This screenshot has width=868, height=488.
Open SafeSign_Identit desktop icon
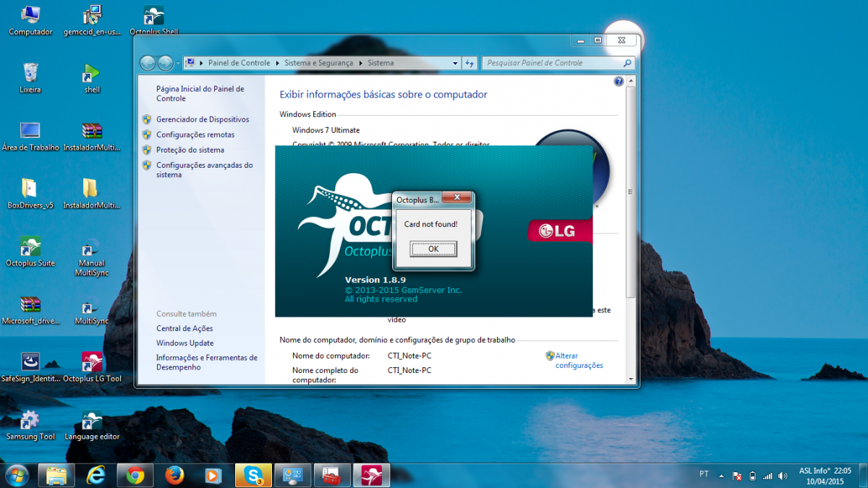[x=30, y=367]
